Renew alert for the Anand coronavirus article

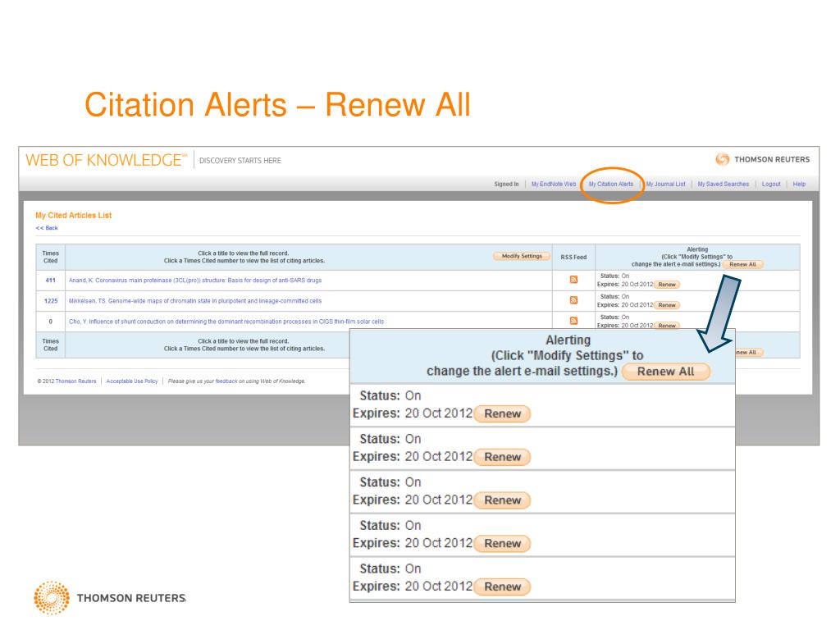click(666, 285)
